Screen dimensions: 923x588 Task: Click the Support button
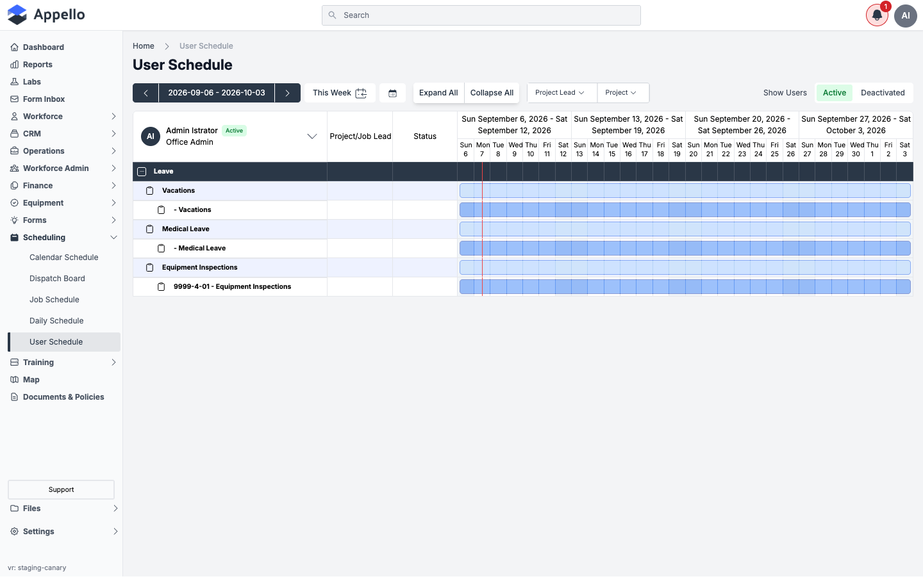pyautogui.click(x=62, y=489)
